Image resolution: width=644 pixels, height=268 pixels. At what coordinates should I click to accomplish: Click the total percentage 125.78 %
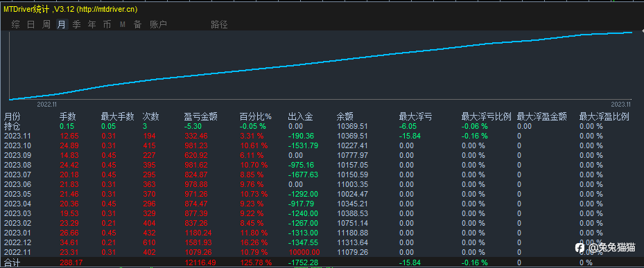coord(256,262)
